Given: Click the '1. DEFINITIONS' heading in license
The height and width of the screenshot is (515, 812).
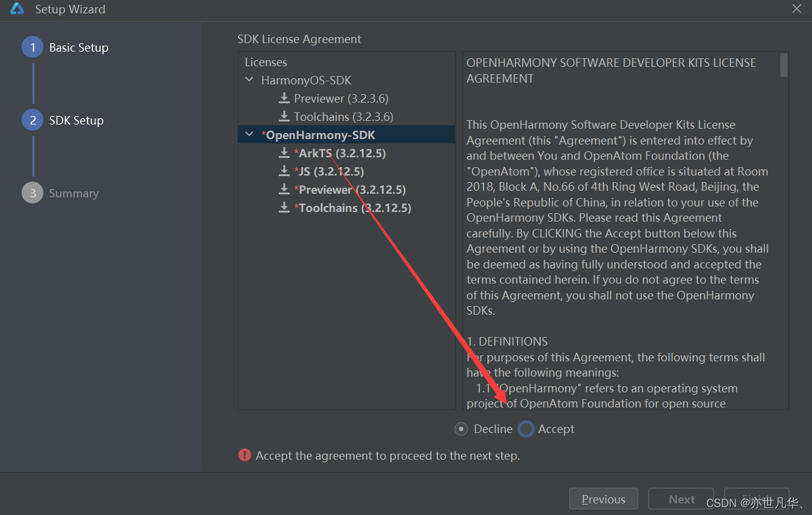Looking at the screenshot, I should pos(507,341).
